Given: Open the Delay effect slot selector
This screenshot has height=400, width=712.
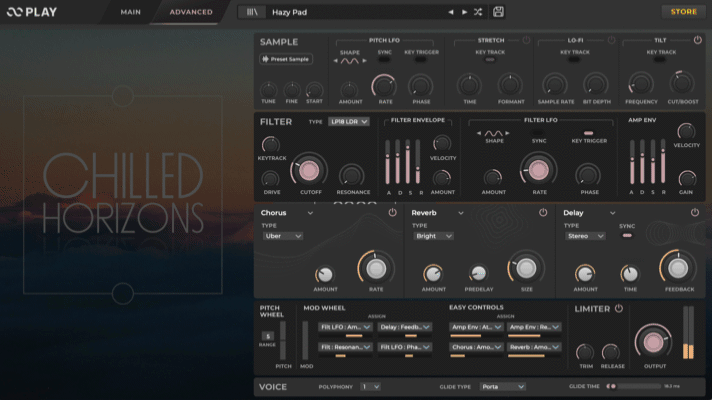Looking at the screenshot, I should click(589, 213).
